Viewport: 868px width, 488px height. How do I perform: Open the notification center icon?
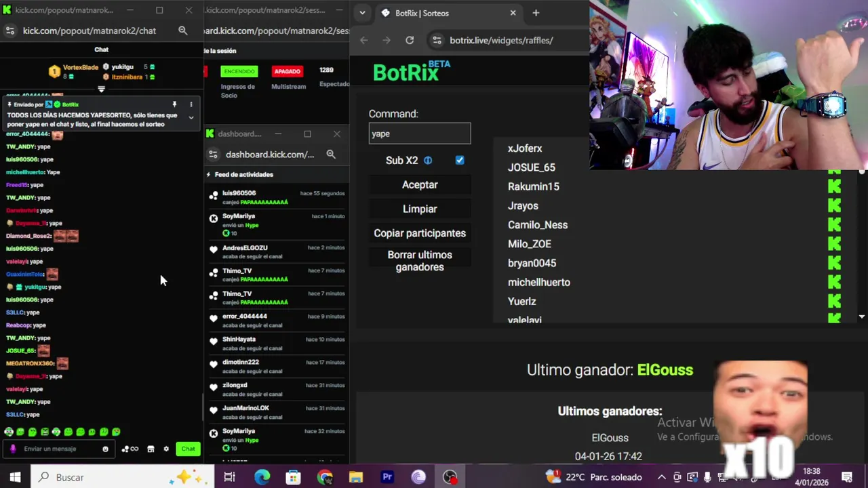(x=847, y=477)
